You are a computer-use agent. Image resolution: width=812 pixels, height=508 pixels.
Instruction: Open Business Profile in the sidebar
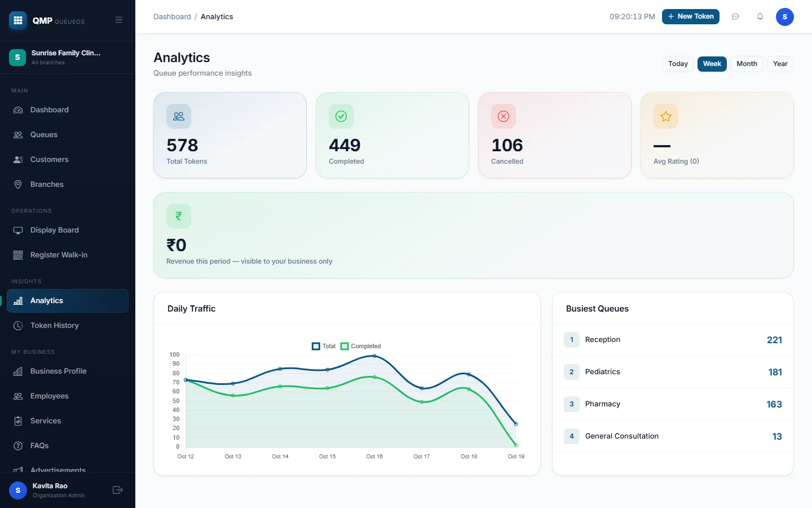pyautogui.click(x=68, y=371)
